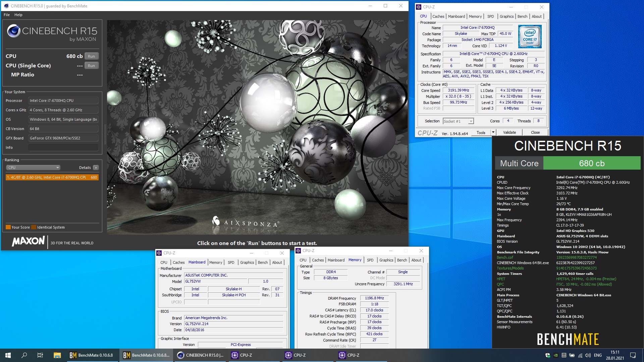This screenshot has height=362, width=644.
Task: Switch to last CPU-Z taskbar item
Action: click(361, 355)
